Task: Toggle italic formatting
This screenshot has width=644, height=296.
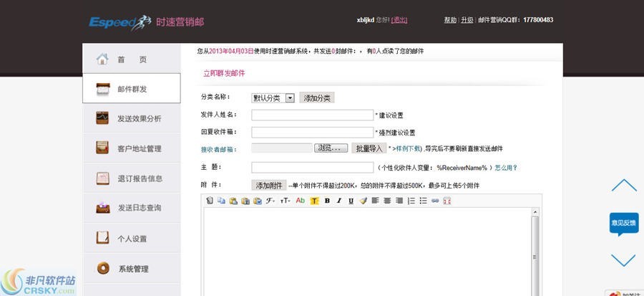Action: point(339,201)
